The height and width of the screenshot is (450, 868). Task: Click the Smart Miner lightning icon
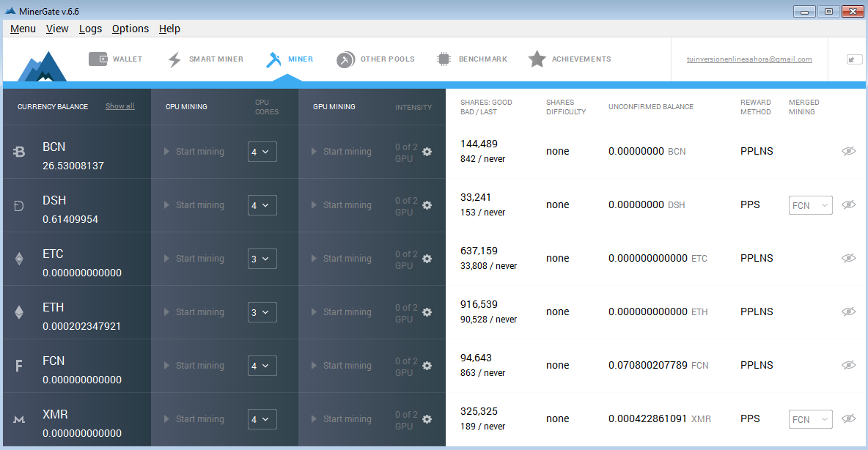click(174, 59)
